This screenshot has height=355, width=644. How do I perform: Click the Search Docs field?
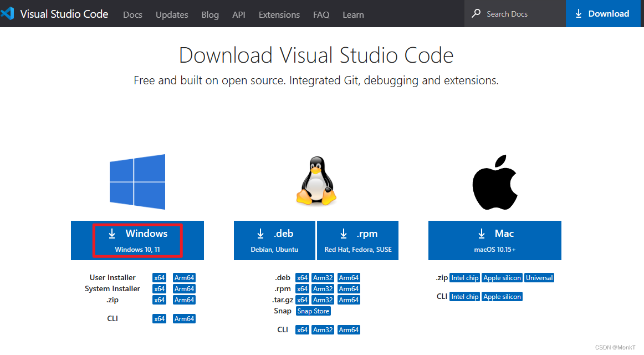pos(515,13)
